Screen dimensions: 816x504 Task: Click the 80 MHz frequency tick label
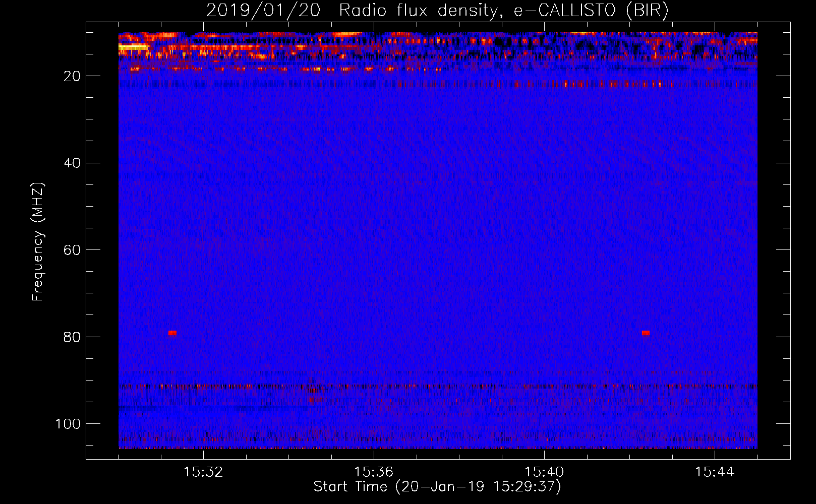tap(73, 337)
